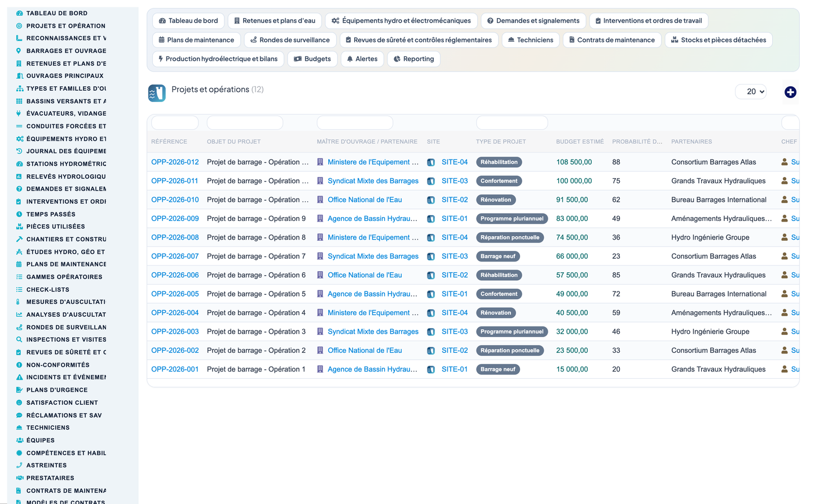
Task: Click the Types et familles sidebar icon
Action: click(19, 89)
